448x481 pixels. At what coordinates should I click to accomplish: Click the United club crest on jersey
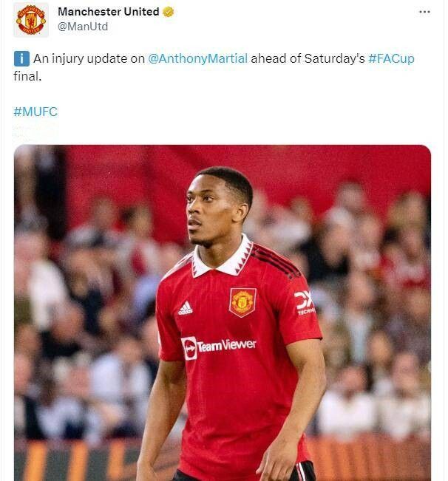tap(242, 301)
